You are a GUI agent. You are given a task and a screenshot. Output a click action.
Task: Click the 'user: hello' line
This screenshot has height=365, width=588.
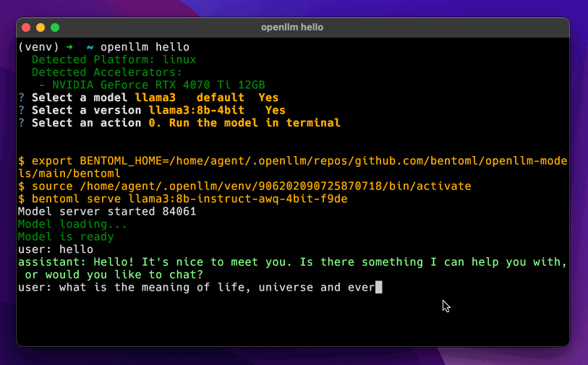[x=56, y=249]
